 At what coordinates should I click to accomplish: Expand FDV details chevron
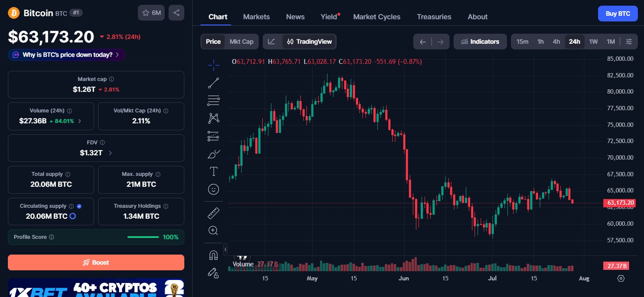point(110,153)
